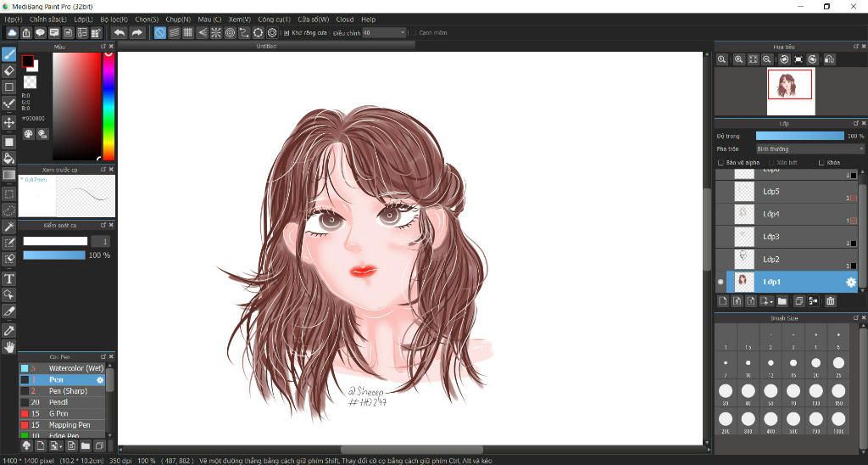
Task: Show the Lớp5 layer visibility
Action: [721, 192]
